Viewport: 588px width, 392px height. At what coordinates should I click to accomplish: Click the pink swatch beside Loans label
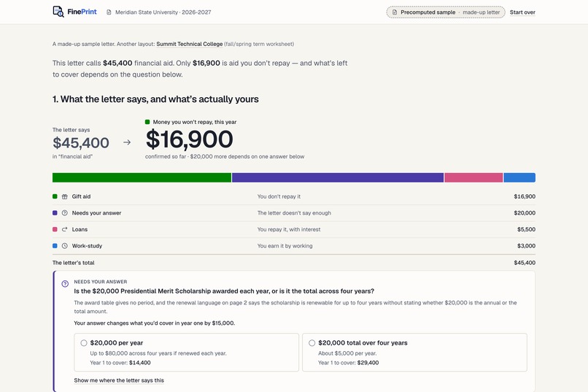click(x=55, y=229)
